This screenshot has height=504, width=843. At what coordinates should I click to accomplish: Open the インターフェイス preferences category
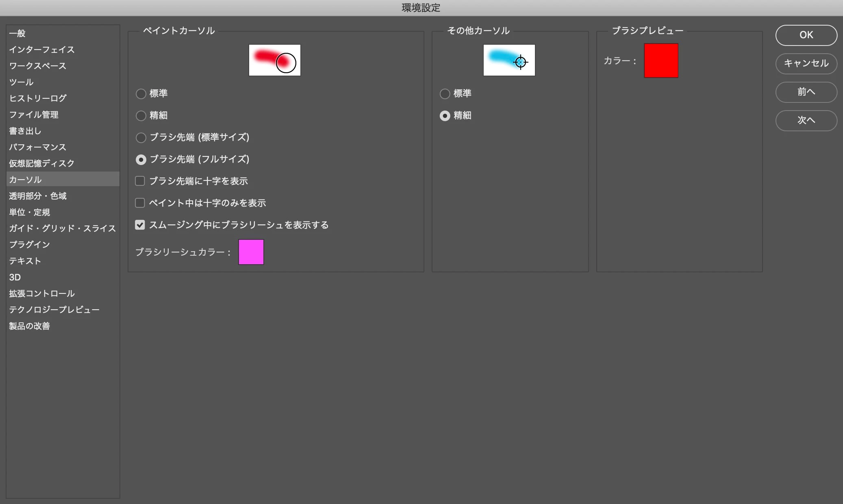pyautogui.click(x=42, y=50)
